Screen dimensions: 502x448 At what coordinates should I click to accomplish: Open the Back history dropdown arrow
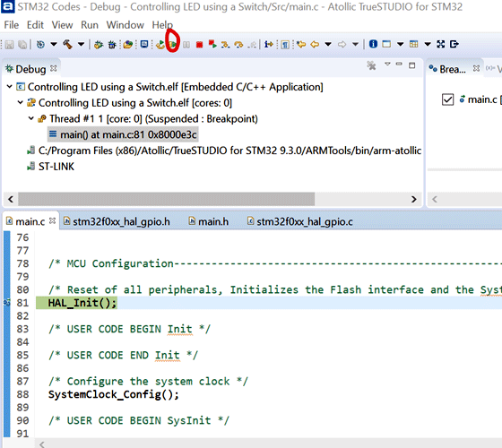pos(328,44)
